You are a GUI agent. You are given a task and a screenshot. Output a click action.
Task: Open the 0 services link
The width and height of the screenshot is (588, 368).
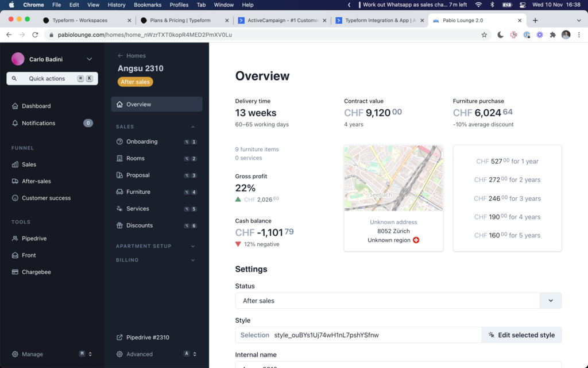pyautogui.click(x=249, y=158)
